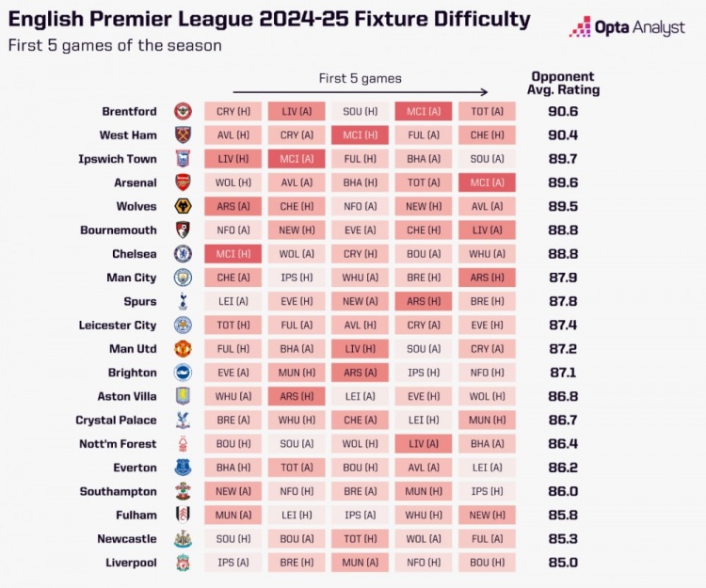Select Brentford's MCI (A) fixture cell
Viewport: 706px width, 588px height.
(x=424, y=111)
